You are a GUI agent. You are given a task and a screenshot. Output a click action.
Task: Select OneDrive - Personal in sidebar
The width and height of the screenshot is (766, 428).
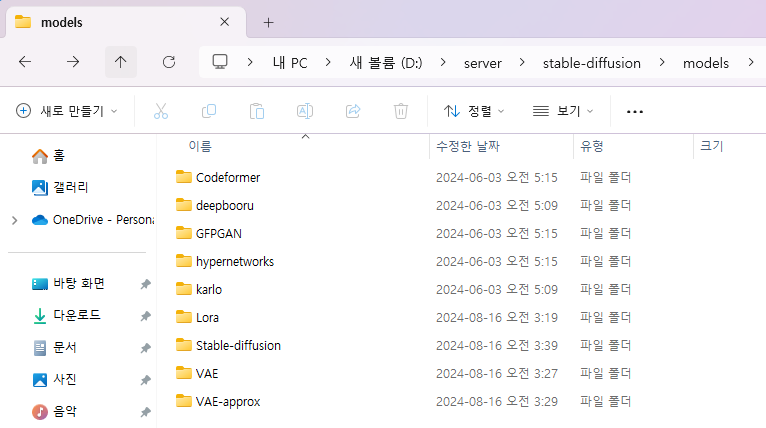[92, 220]
